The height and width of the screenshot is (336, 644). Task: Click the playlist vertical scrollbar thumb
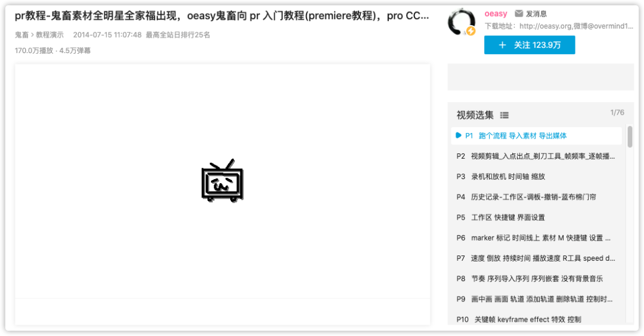point(630,137)
